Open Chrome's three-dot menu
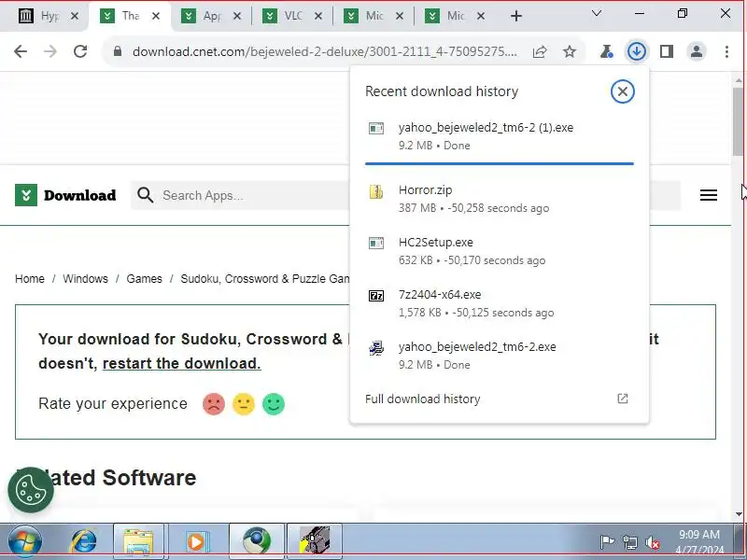The width and height of the screenshot is (747, 560). [x=726, y=51]
